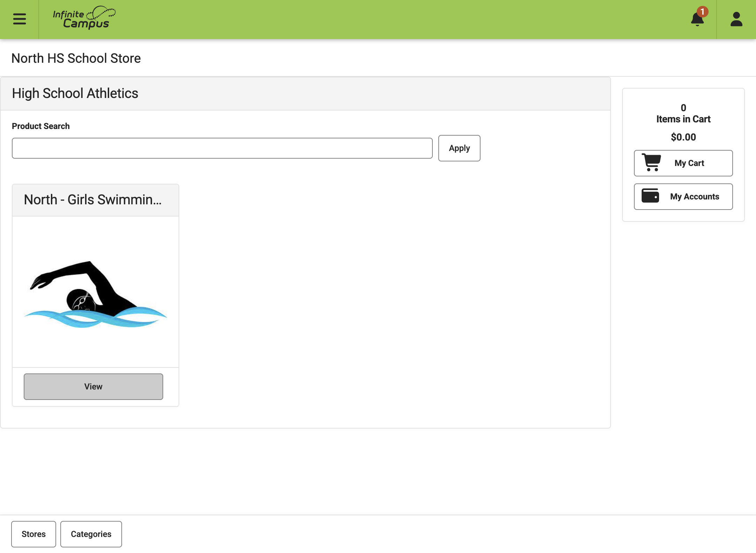Open the Categories list
The image size is (756, 553).
click(x=91, y=534)
